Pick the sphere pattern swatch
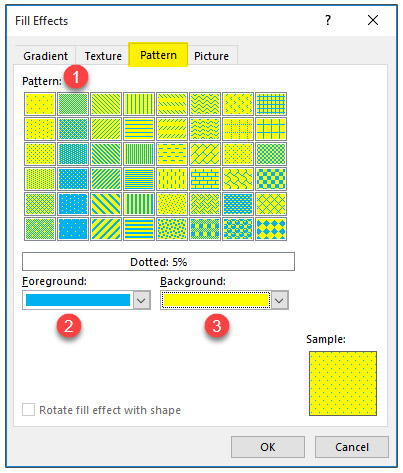This screenshot has width=403, height=473. point(238,229)
